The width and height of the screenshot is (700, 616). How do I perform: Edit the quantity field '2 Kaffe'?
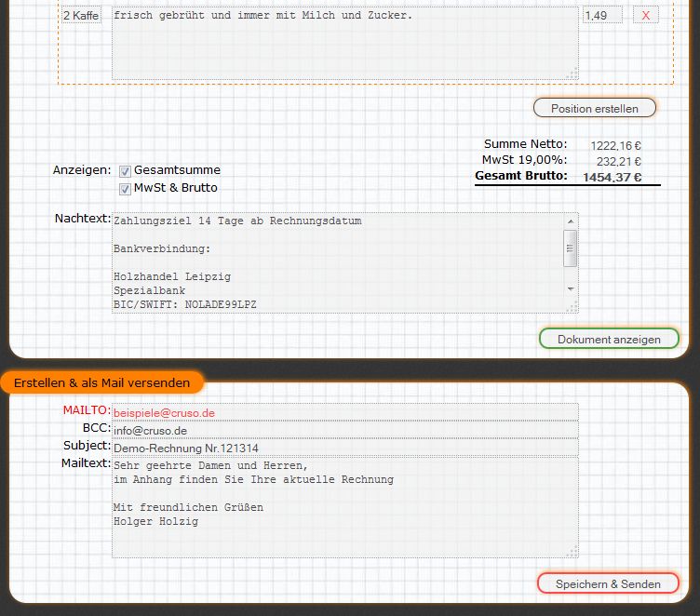click(x=81, y=15)
